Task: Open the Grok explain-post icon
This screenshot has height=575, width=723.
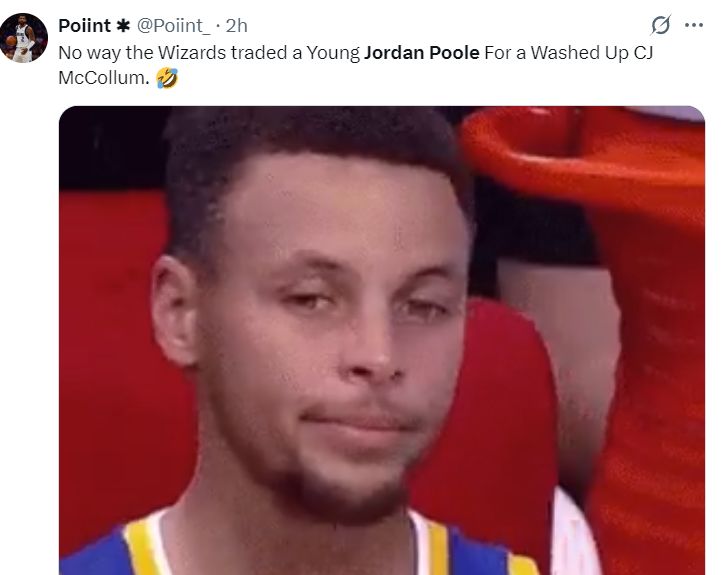Action: pos(660,25)
